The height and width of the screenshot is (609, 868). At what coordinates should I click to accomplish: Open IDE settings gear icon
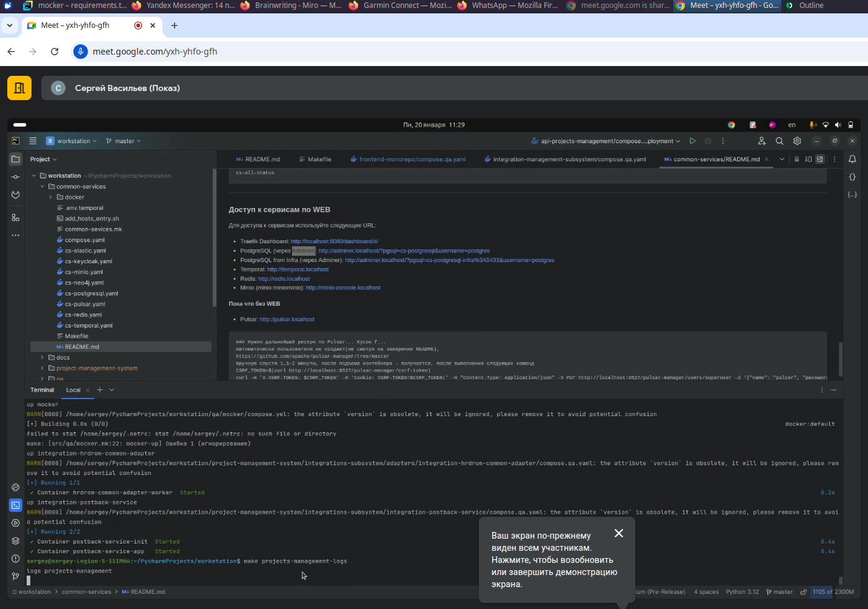797,141
